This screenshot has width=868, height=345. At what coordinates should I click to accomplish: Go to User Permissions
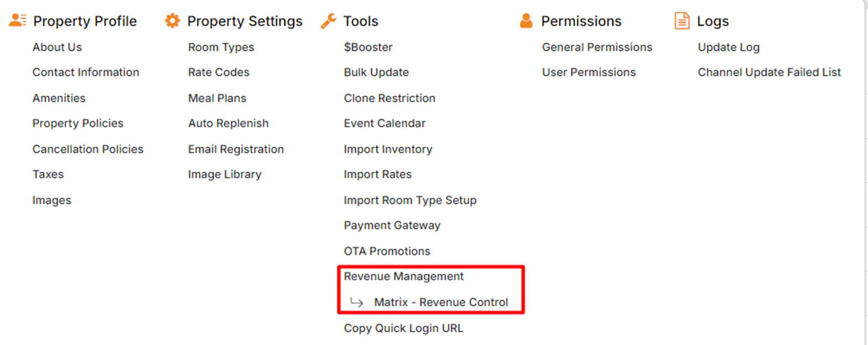[x=589, y=72]
